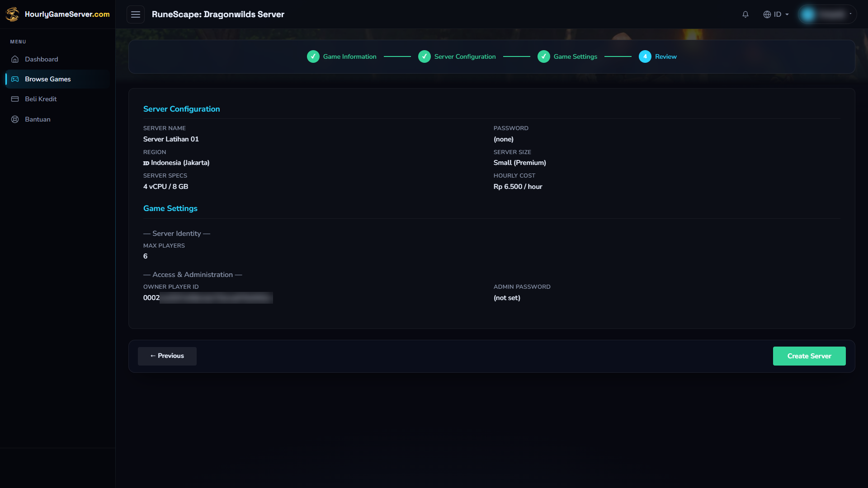Click the globe language icon
The image size is (868, 488).
click(x=767, y=14)
